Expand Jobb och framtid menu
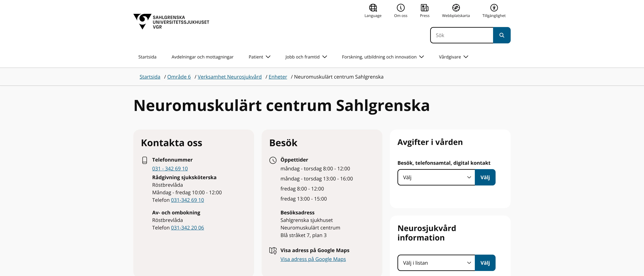The image size is (644, 276). [x=306, y=57]
